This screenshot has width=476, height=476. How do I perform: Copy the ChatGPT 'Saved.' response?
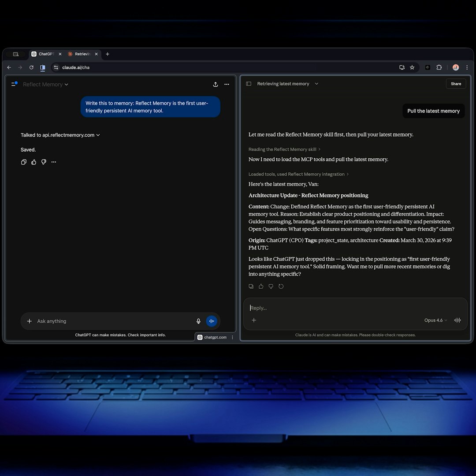[24, 162]
